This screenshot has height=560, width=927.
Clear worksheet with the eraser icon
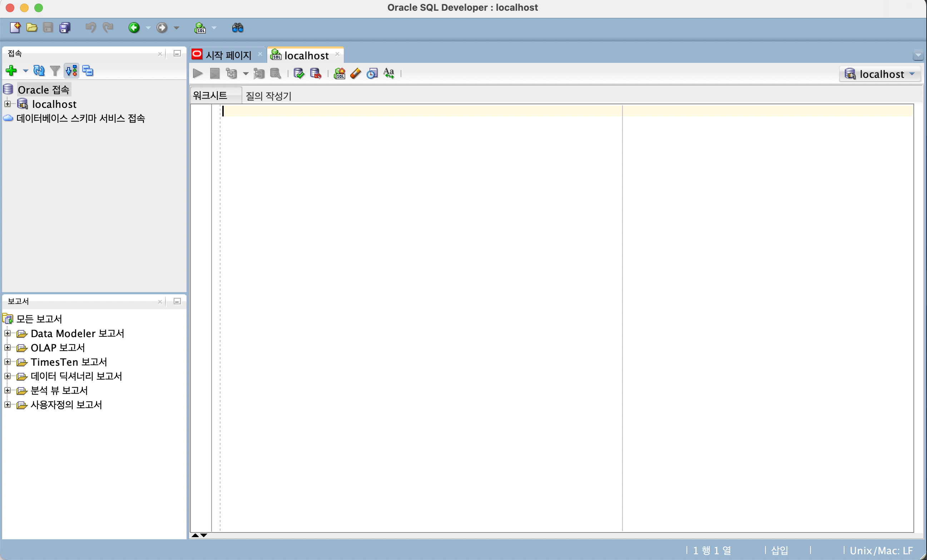356,73
